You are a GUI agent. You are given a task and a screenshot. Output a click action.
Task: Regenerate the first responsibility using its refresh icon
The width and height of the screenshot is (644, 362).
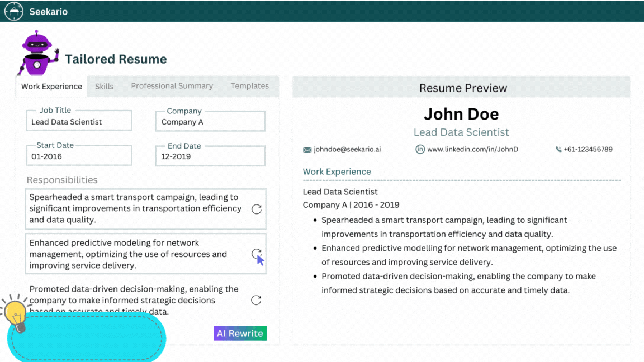[x=256, y=209]
